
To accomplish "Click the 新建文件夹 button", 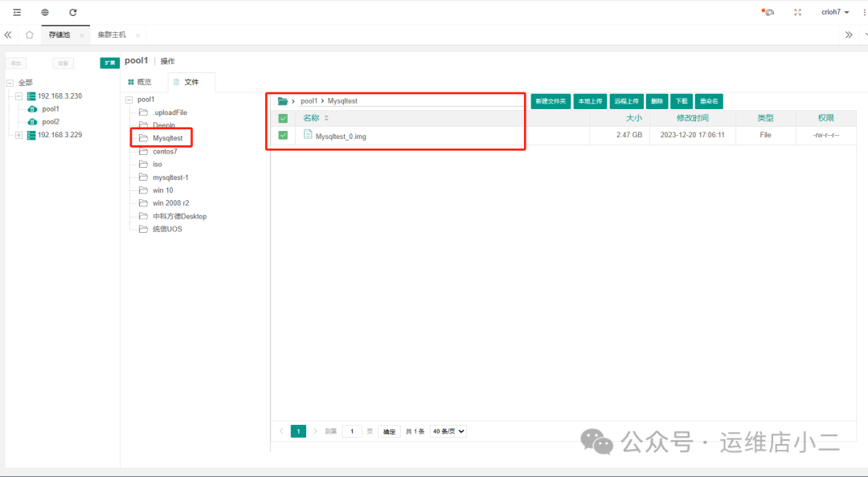I will (551, 101).
